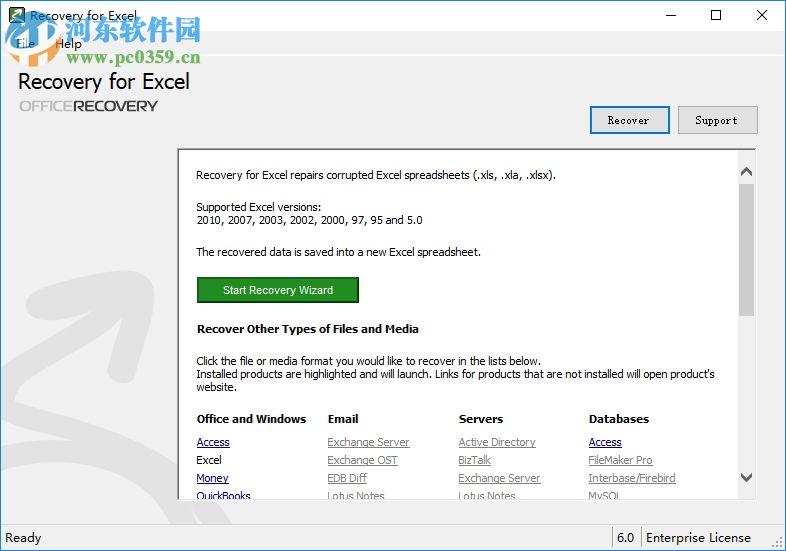Open Lotus Notes link under Servers

click(487, 495)
